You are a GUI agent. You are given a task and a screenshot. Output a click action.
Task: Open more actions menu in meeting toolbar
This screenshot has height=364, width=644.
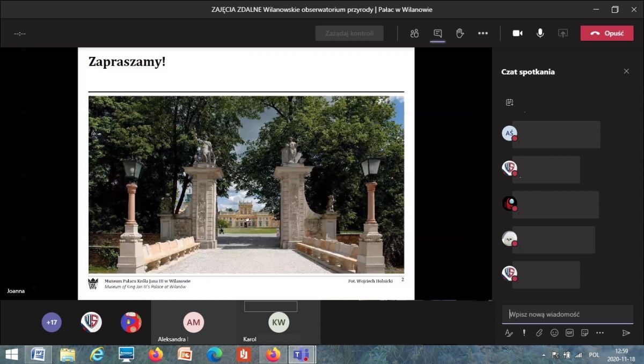coord(483,33)
